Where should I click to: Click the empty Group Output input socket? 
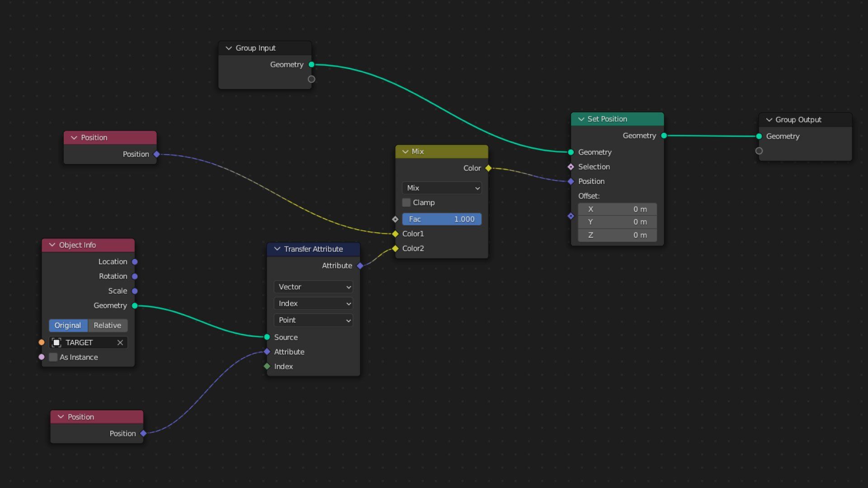(759, 151)
